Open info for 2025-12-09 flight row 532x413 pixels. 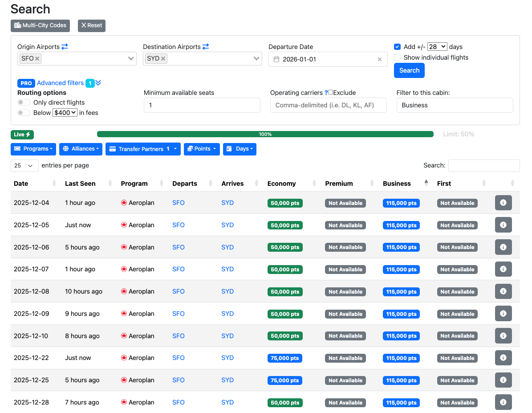coord(503,314)
